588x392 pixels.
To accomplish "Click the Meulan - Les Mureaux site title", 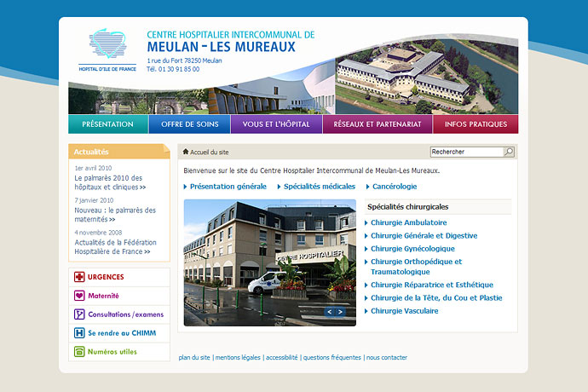I will click(222, 47).
